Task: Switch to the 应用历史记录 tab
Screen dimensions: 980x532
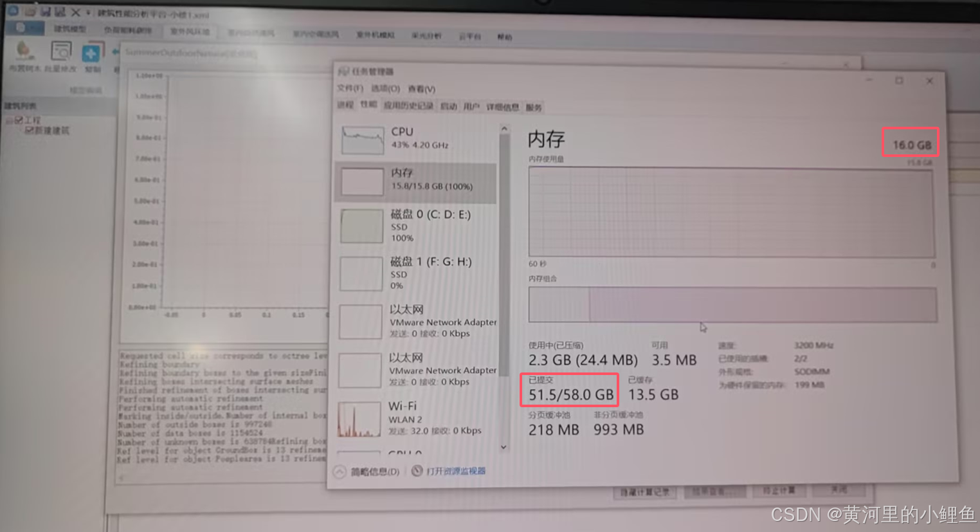Action: coord(408,105)
